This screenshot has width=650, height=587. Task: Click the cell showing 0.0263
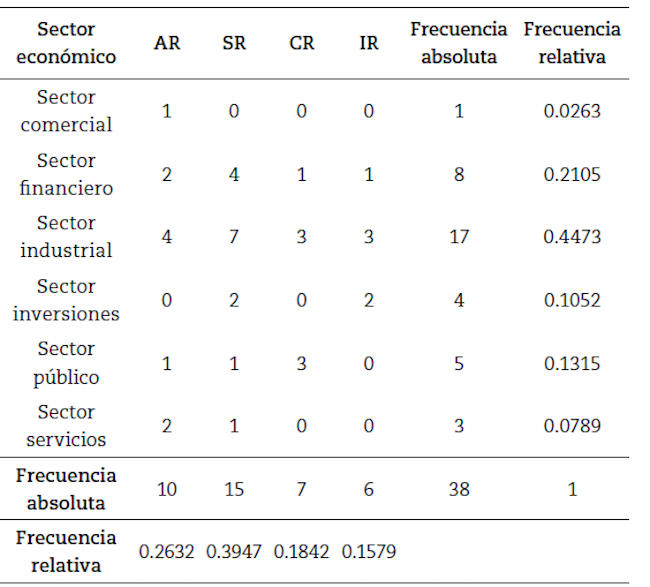click(572, 111)
